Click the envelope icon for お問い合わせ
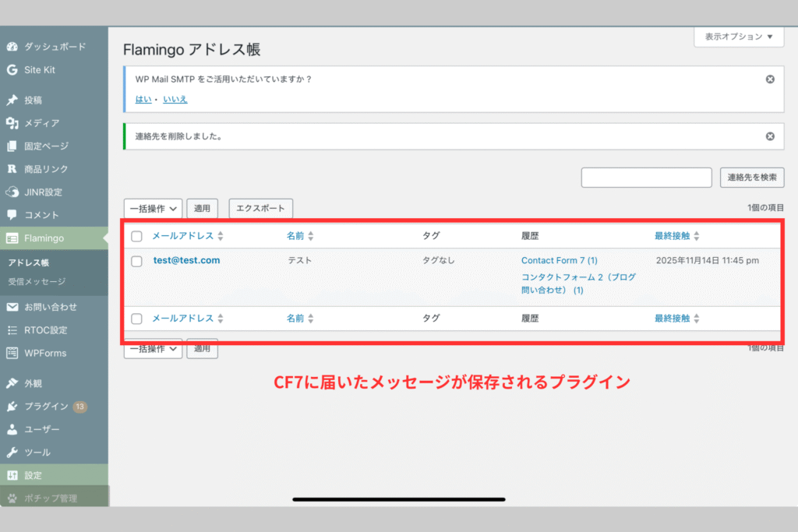This screenshot has height=532, width=798. [x=12, y=307]
